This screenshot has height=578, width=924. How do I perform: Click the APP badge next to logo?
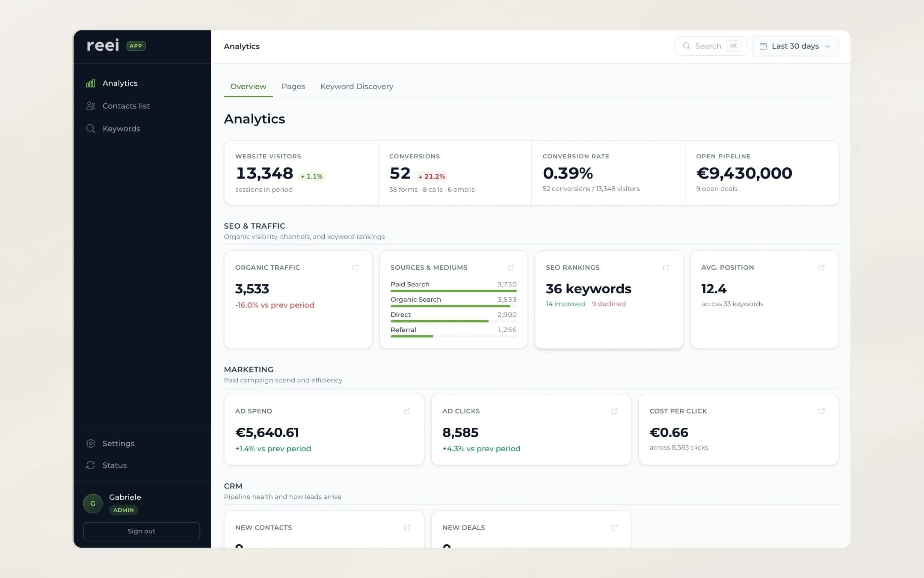point(136,46)
